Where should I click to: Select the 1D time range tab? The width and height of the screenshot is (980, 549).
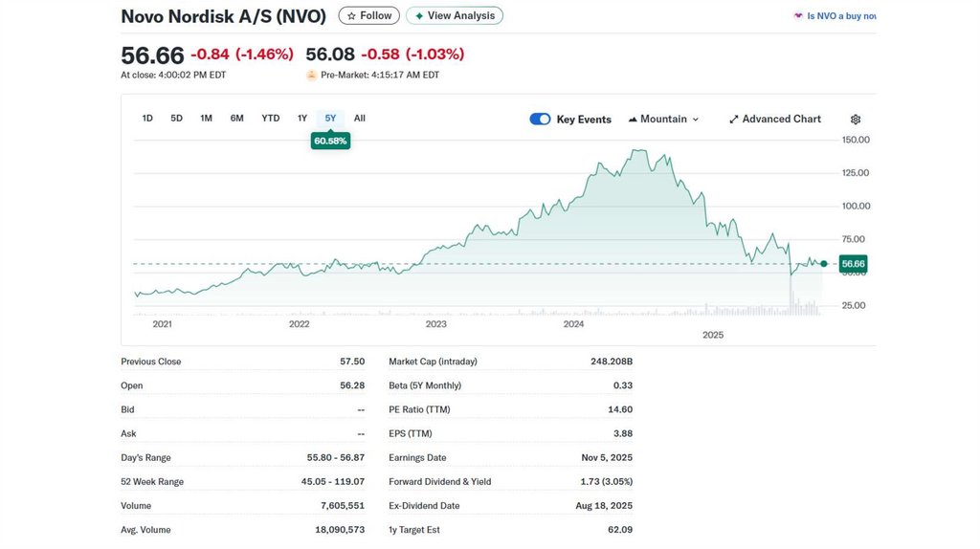[x=147, y=119]
